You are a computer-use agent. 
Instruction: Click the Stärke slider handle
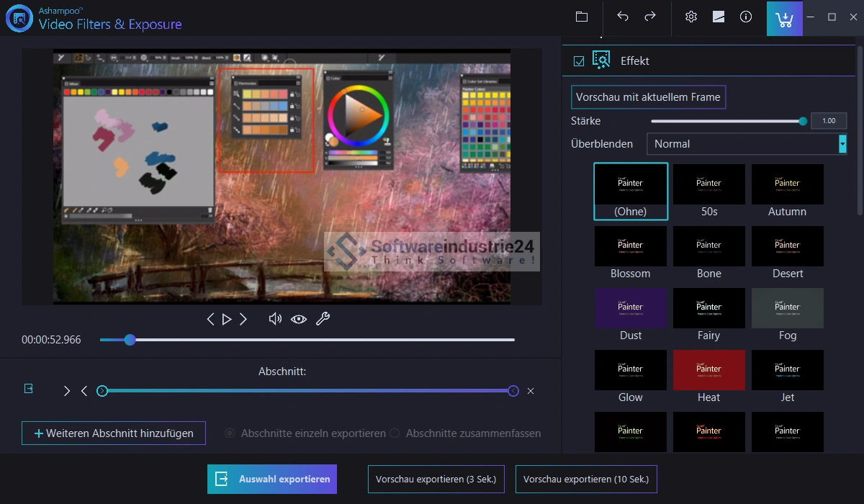[803, 121]
